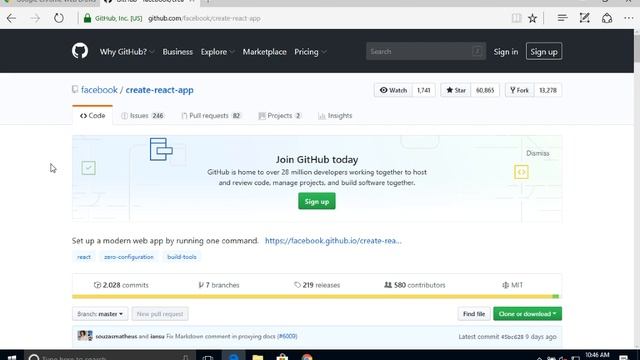Click the header Sign up button

[544, 51]
